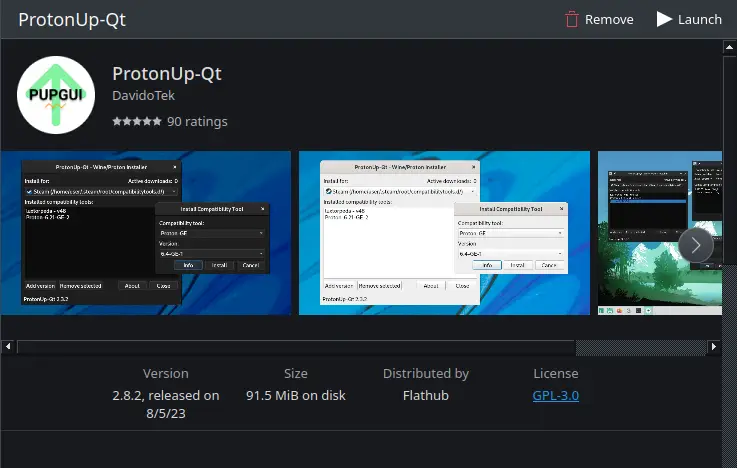
Task: Click the "2.8.2, released on 8/5/23" version text
Action: coord(166,405)
